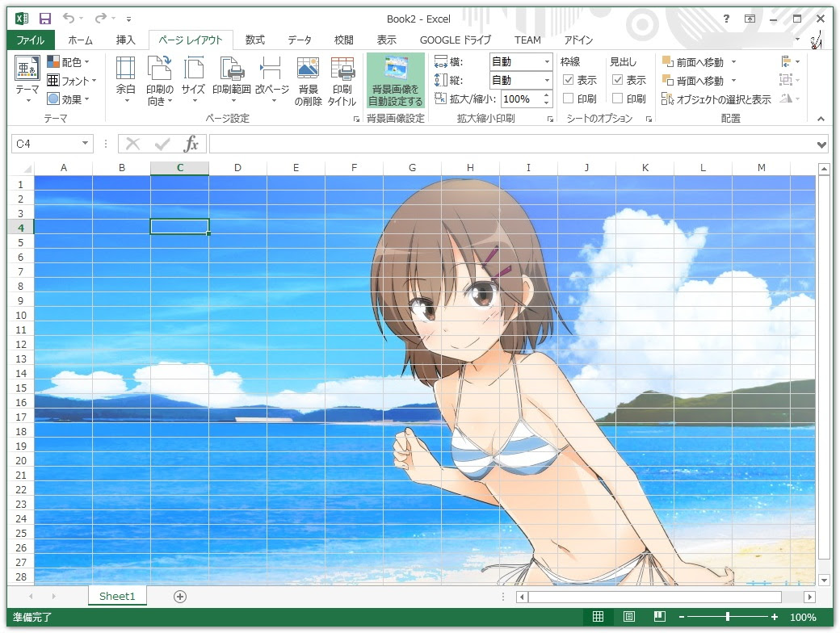Collapse the ribbon
This screenshot has width=840, height=633.
coord(821,119)
